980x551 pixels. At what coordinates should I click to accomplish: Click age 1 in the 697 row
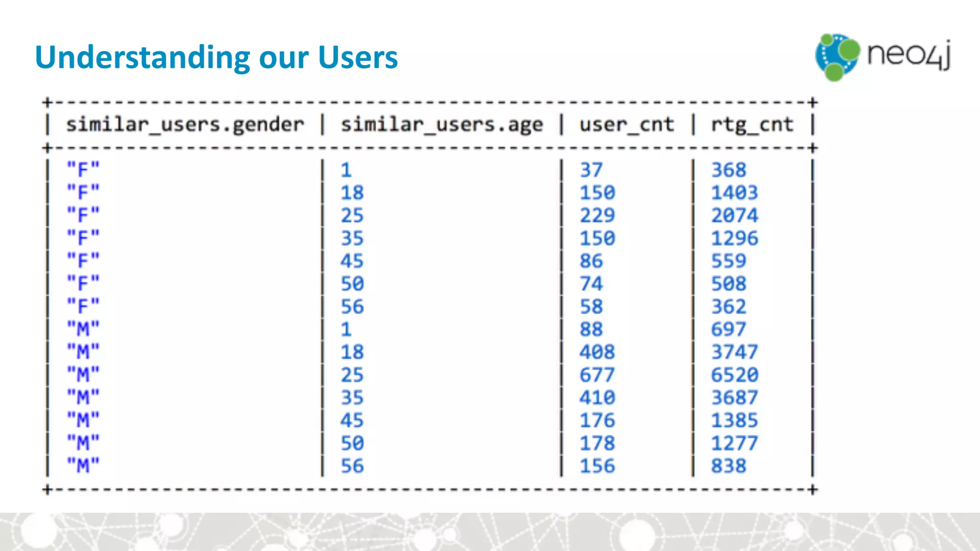[346, 329]
